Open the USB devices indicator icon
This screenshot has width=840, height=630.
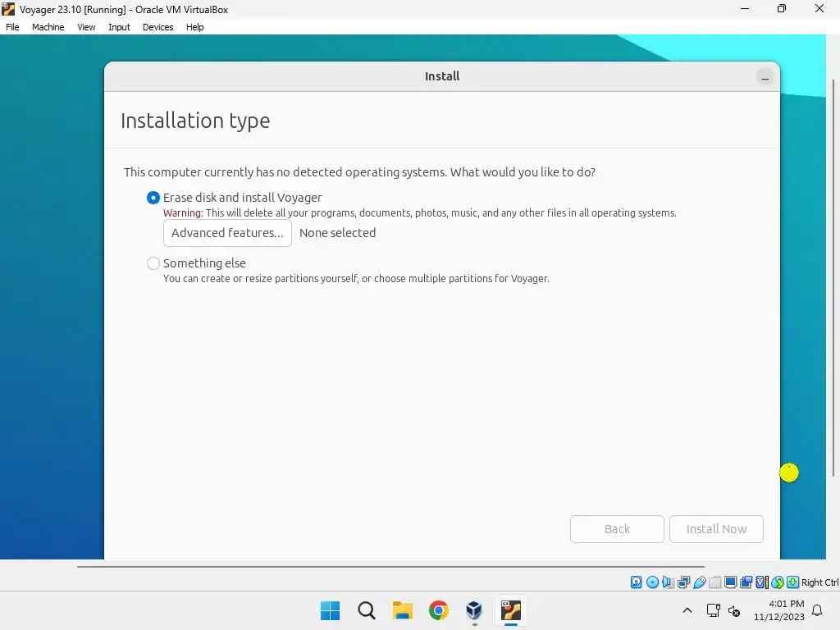point(699,582)
